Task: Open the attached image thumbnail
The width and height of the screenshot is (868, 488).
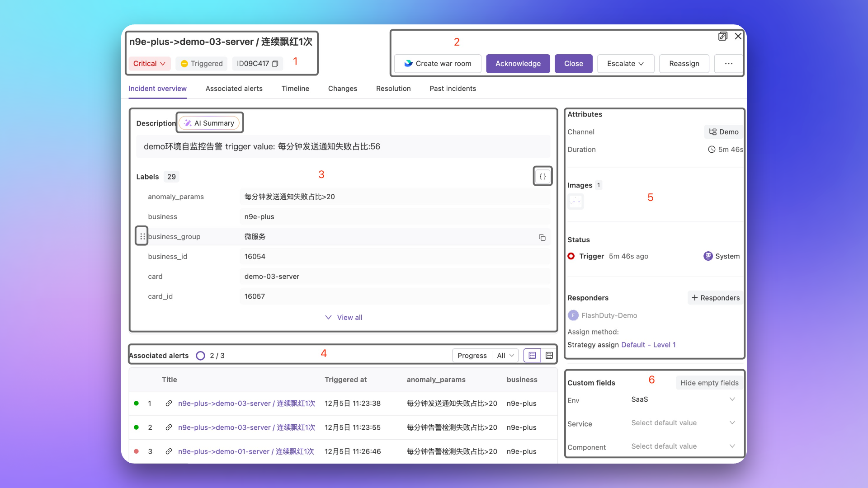Action: coord(576,202)
